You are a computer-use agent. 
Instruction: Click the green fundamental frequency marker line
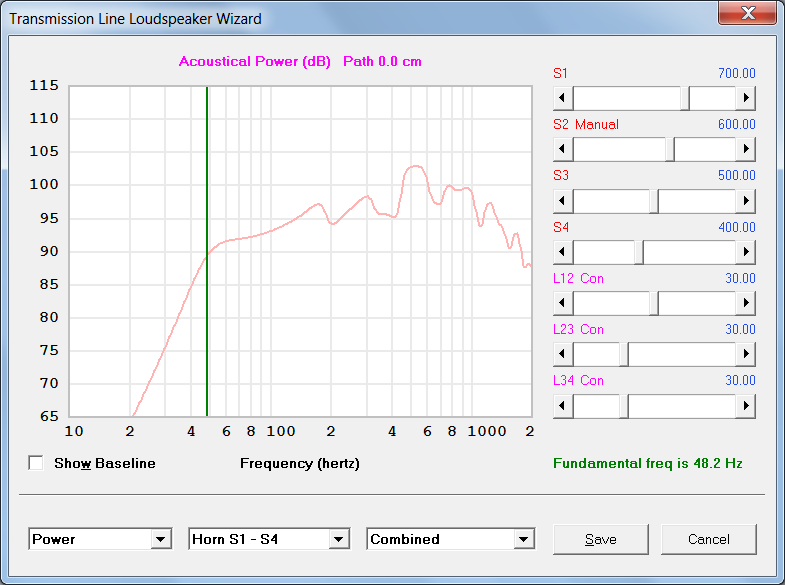click(207, 251)
